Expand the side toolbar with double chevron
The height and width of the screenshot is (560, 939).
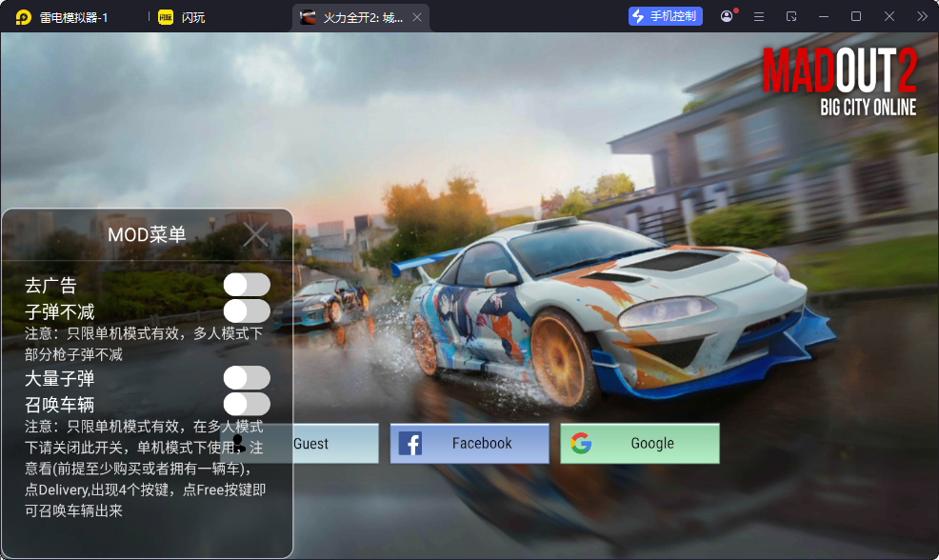[x=922, y=17]
